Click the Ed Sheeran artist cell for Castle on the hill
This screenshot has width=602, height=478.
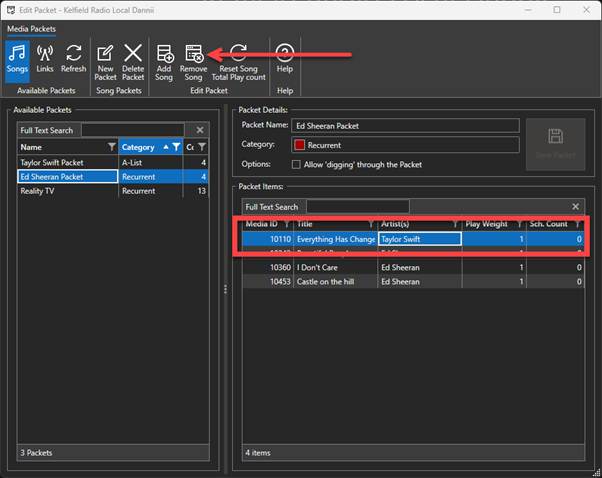[420, 281]
